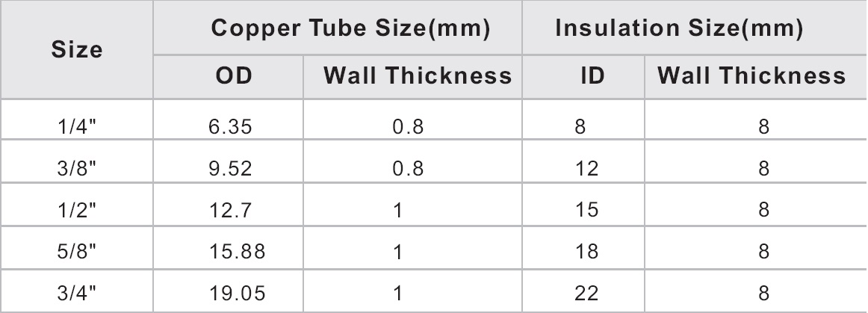
Task: Select the 1/2" size cell
Action: (77, 210)
